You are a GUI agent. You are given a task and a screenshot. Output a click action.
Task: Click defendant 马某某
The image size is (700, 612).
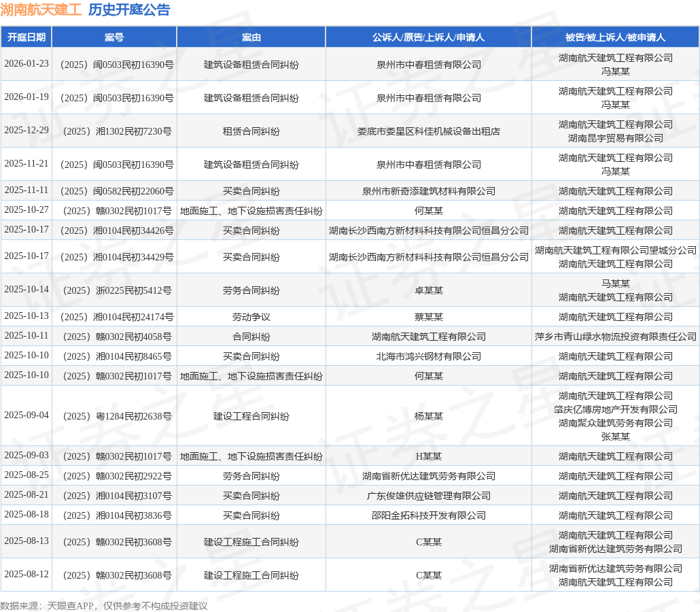click(x=616, y=283)
